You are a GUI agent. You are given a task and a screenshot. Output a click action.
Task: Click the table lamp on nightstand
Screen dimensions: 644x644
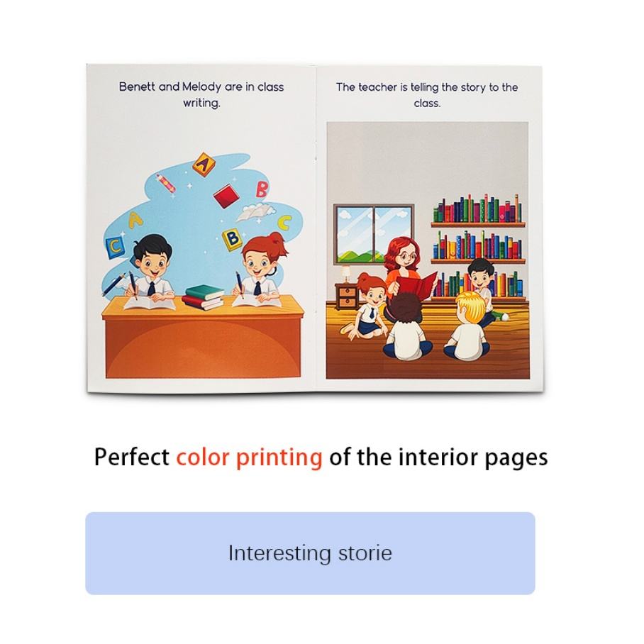coord(345,273)
